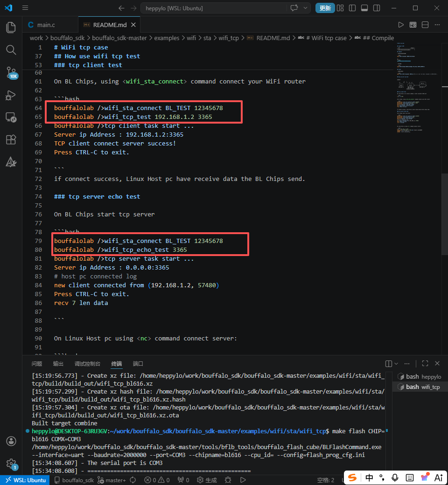
Task: Open the Run and Debug panel
Action: pos(11,95)
